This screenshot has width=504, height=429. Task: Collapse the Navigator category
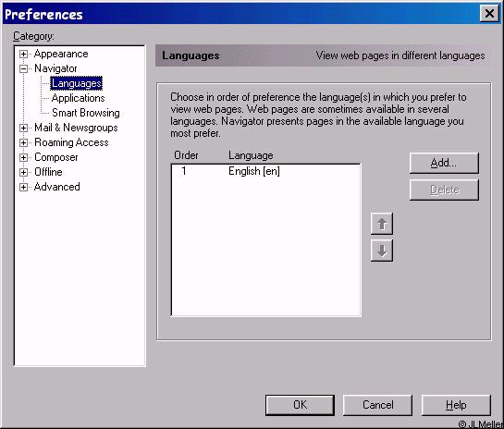[x=23, y=68]
